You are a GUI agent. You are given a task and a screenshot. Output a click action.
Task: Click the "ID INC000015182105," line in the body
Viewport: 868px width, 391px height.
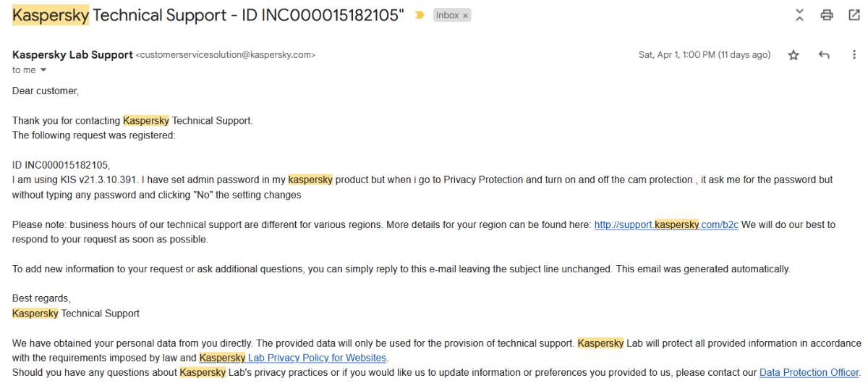61,165
